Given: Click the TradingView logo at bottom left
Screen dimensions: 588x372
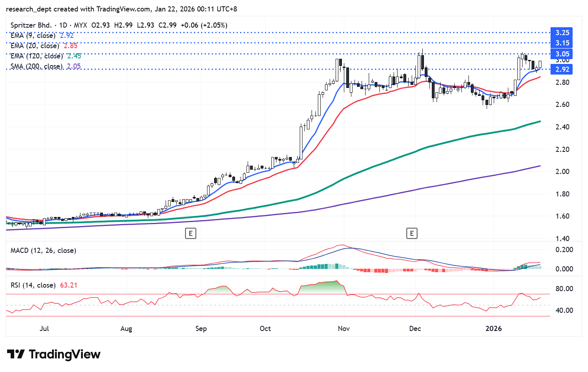Looking at the screenshot, I should 54,354.
